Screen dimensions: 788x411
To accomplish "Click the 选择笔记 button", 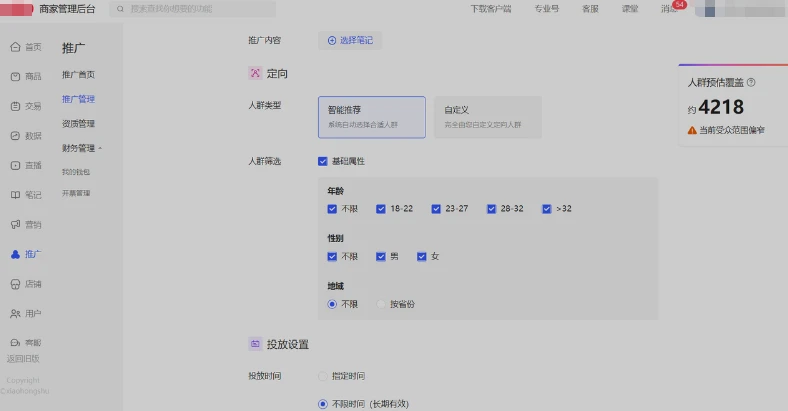I will point(350,40).
